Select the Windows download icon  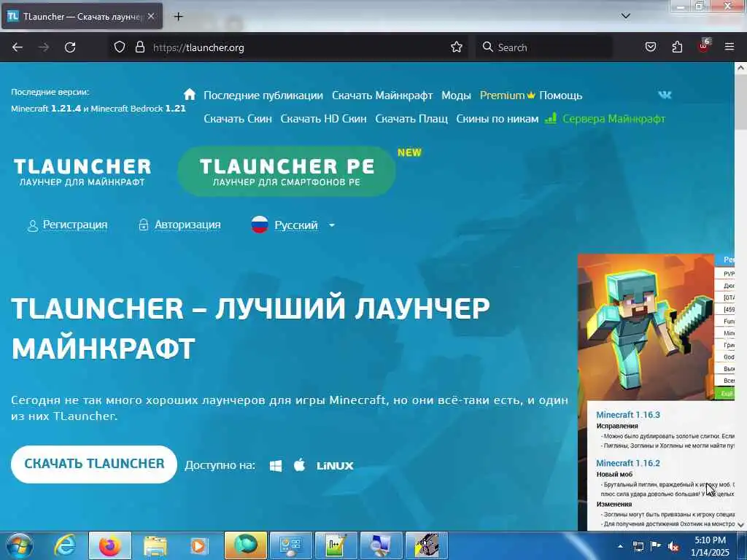[x=275, y=466]
